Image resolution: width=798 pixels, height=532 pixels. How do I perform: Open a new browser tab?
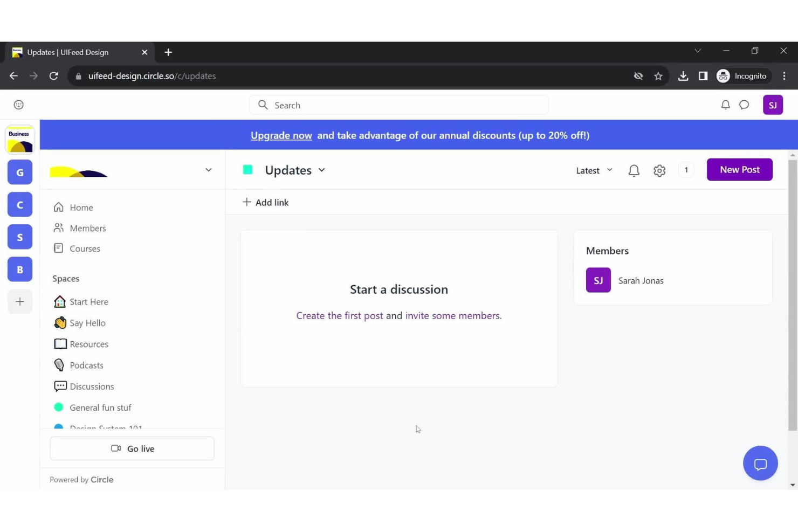click(168, 52)
